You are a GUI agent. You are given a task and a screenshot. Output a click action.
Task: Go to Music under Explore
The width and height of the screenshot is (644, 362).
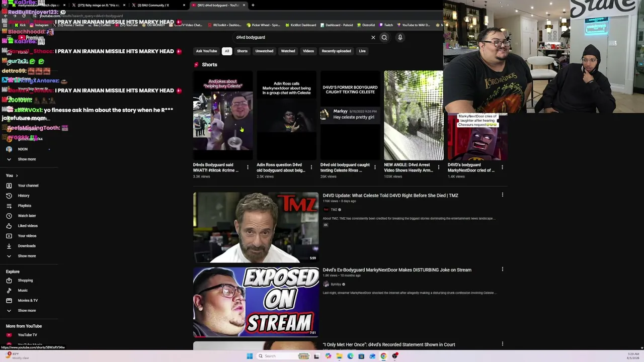[23, 291]
